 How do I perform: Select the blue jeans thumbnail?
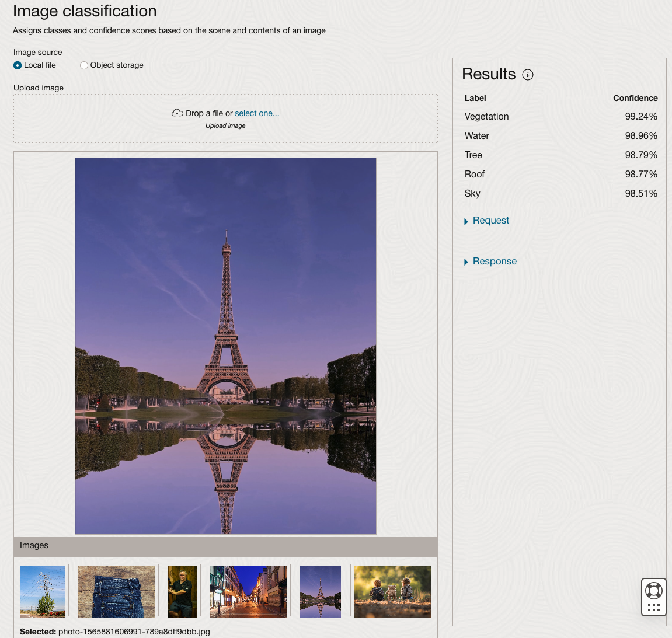117,591
